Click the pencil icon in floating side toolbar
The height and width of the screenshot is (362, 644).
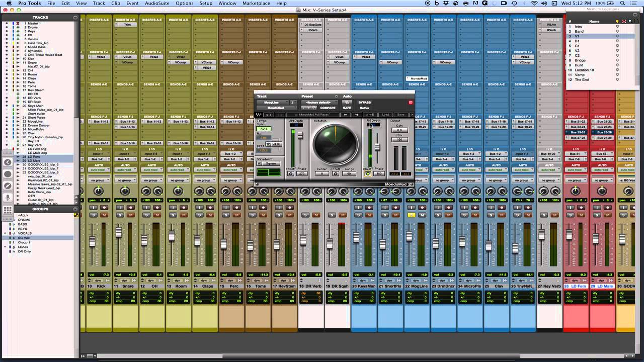pos(8,186)
